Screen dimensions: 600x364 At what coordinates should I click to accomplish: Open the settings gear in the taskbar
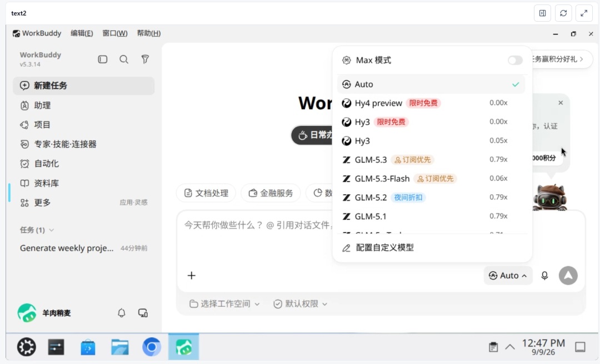[27, 347]
